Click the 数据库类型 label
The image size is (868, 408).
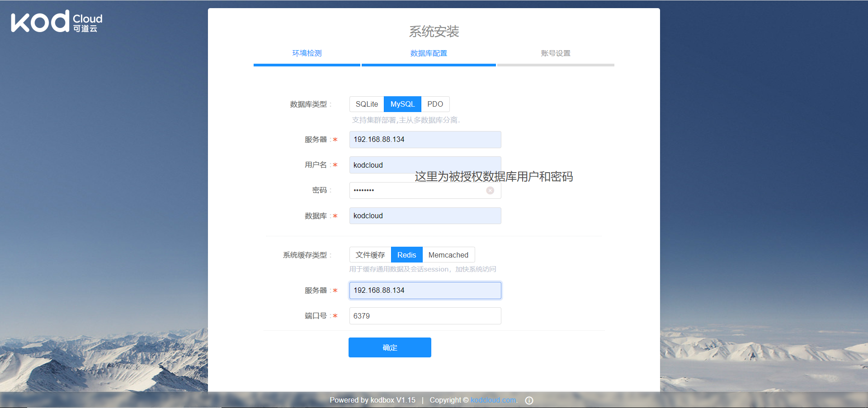308,104
